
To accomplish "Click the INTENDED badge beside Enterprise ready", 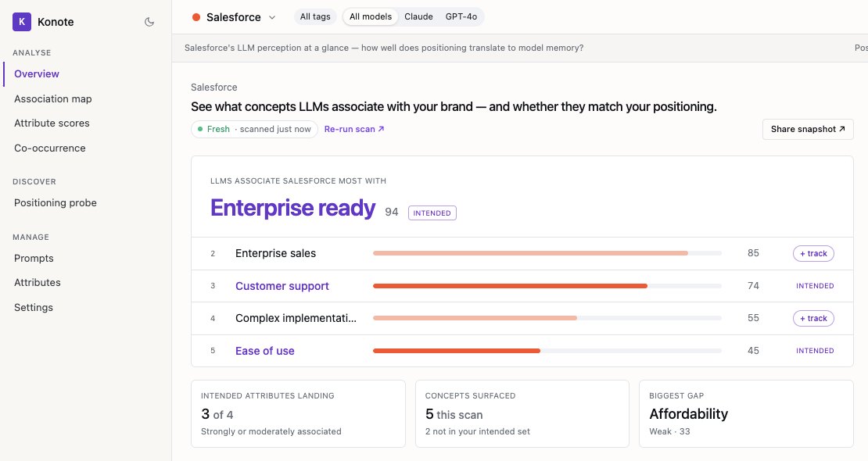I will [432, 213].
